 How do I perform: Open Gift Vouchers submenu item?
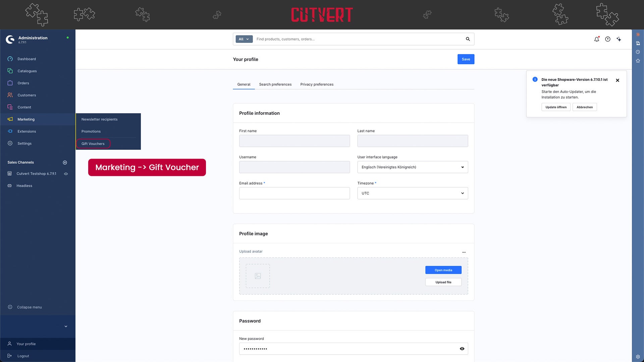(x=93, y=144)
